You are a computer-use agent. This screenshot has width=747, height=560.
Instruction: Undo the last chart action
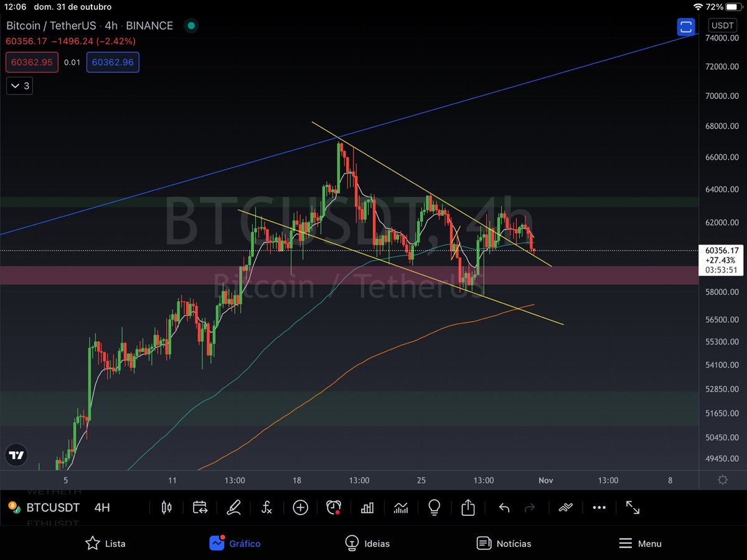click(504, 508)
